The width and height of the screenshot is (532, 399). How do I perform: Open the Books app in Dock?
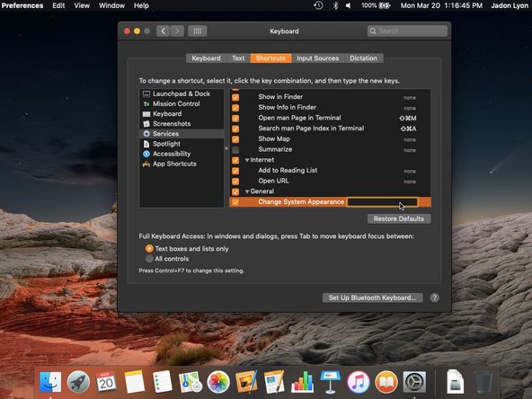(386, 382)
